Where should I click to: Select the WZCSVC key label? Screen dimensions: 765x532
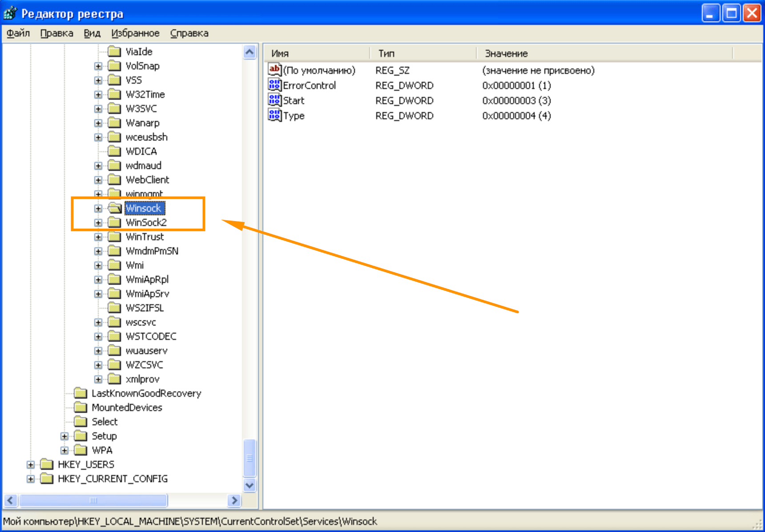point(144,365)
